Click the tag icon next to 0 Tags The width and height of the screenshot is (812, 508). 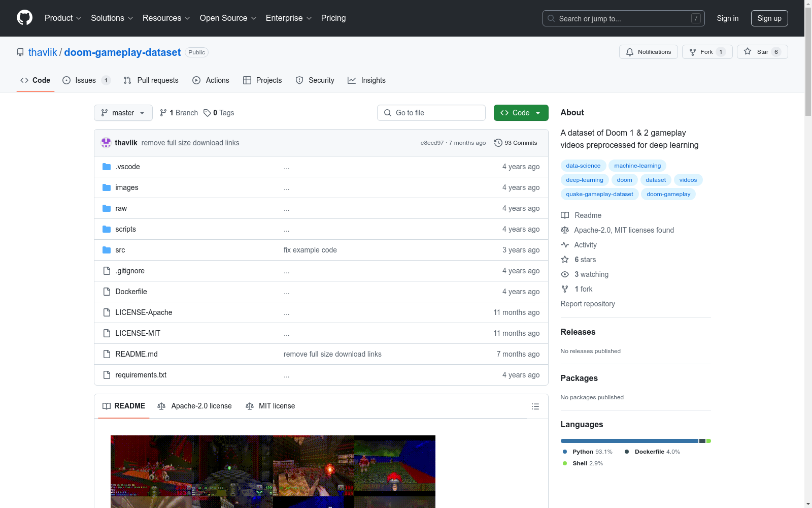tap(207, 113)
